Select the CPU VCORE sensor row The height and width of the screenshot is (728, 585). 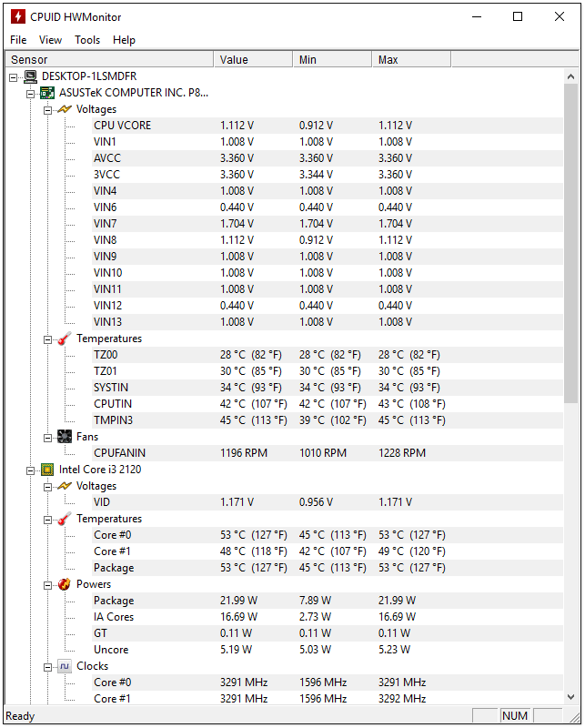point(286,126)
